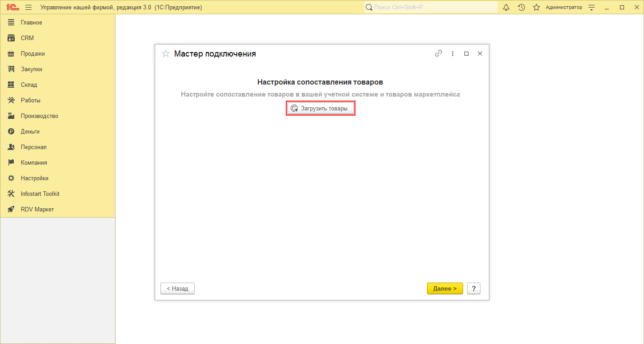Click the Мастер подключения dialog title
Viewport: 644px width, 344px height.
tap(215, 54)
